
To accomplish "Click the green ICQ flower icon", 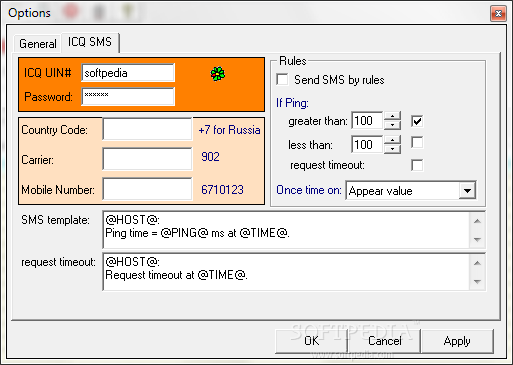I will point(218,74).
